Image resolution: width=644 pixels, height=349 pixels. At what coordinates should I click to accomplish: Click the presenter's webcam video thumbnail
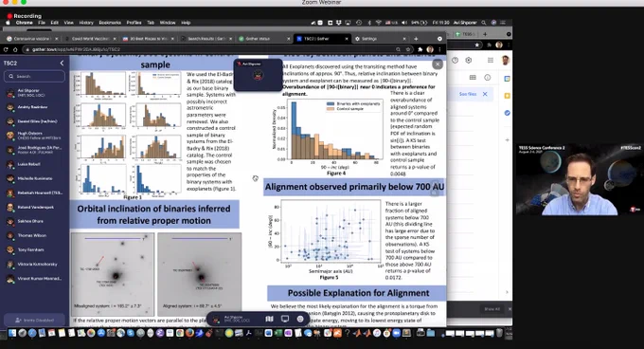tap(579, 179)
